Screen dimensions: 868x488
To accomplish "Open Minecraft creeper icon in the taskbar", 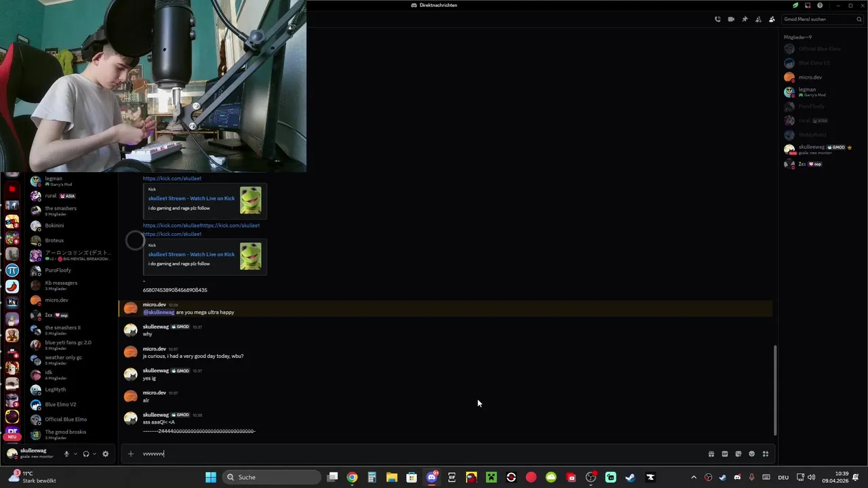I will click(x=491, y=477).
